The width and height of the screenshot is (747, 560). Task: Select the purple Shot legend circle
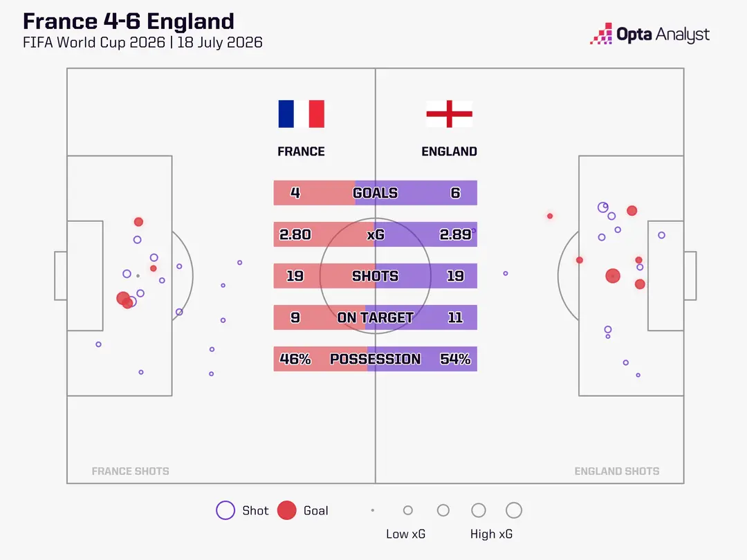pyautogui.click(x=225, y=510)
